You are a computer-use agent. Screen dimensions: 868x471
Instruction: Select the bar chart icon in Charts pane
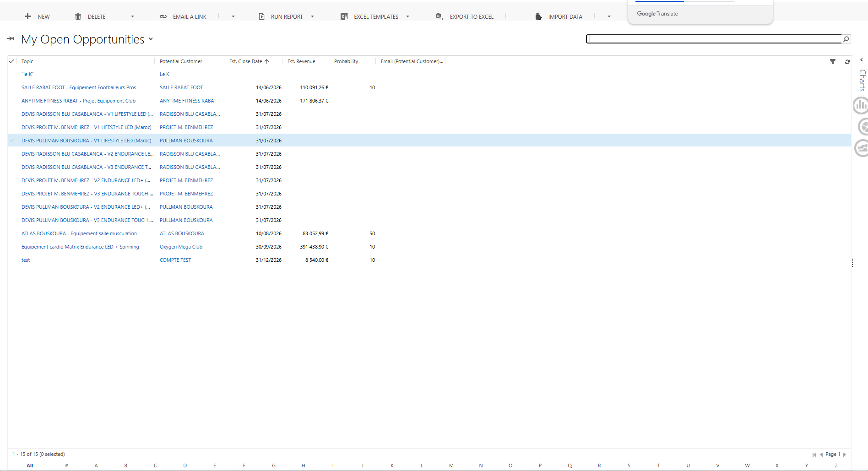(x=861, y=106)
